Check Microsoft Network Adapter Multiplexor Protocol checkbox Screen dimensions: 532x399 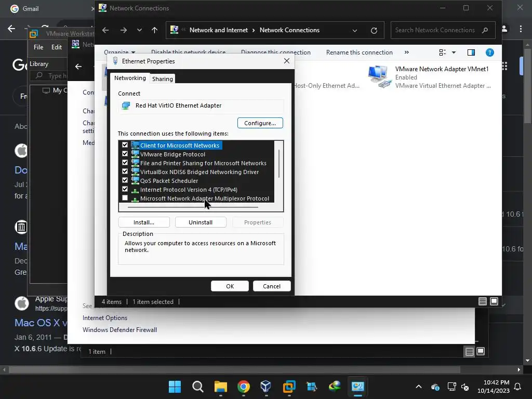(x=125, y=198)
